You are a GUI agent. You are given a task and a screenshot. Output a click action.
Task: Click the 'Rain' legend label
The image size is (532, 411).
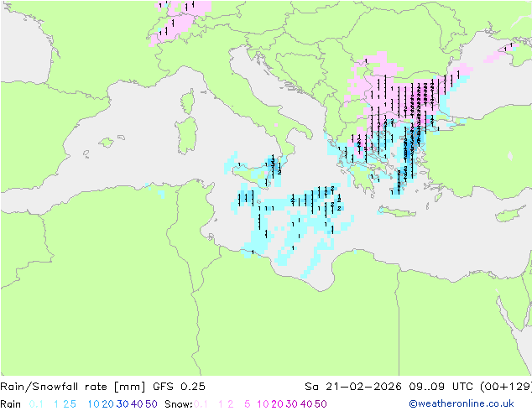coord(11,404)
